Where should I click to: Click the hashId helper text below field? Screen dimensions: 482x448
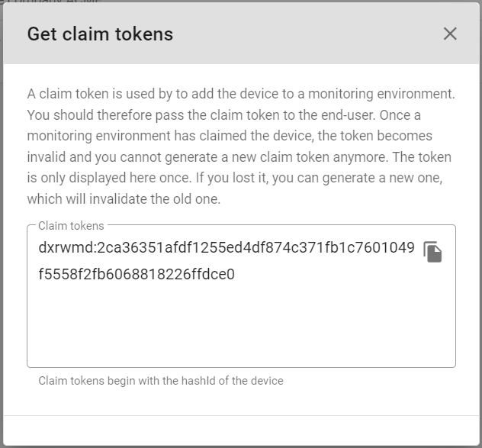click(x=161, y=381)
